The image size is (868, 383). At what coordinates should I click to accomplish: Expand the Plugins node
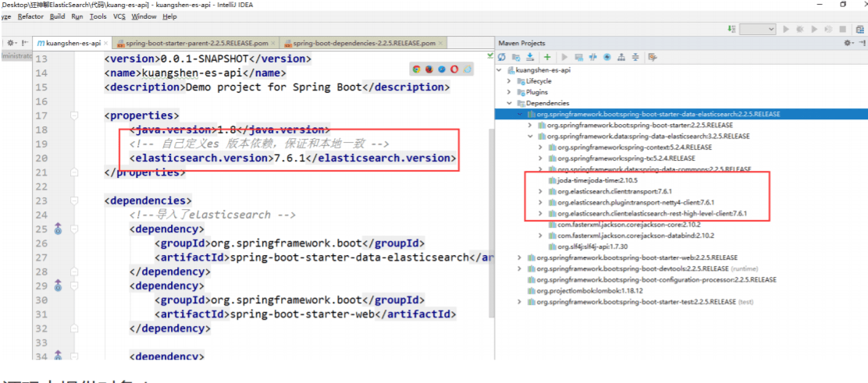pyautogui.click(x=509, y=92)
